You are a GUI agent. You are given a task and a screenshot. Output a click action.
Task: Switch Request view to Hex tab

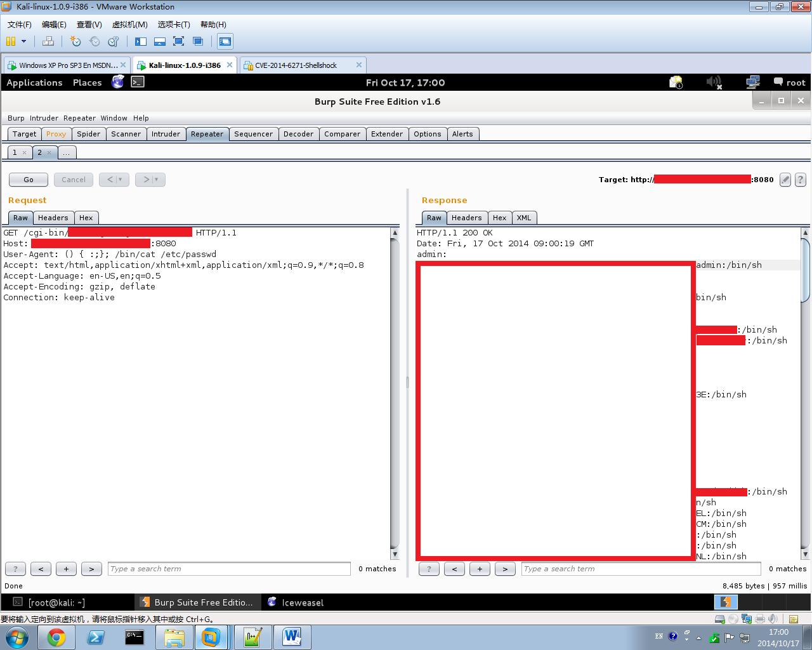86,218
